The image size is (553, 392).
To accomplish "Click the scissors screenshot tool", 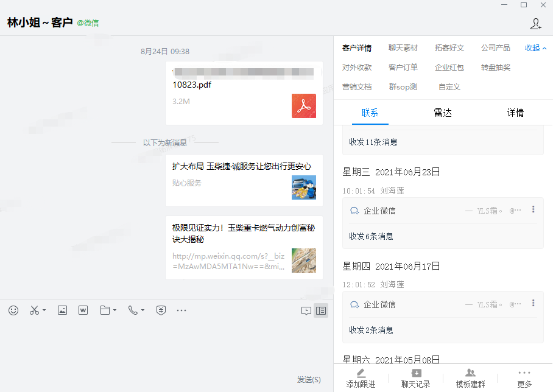I will 33,310.
